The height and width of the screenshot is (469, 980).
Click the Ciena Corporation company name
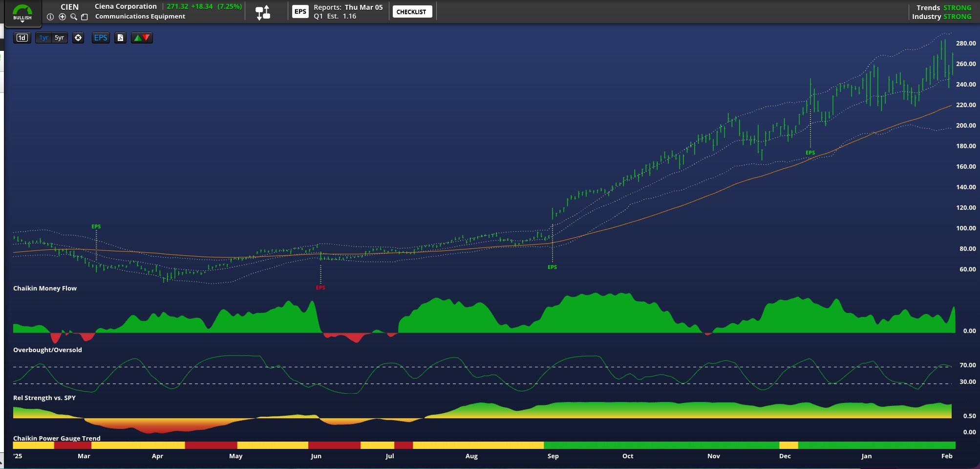[x=126, y=6]
